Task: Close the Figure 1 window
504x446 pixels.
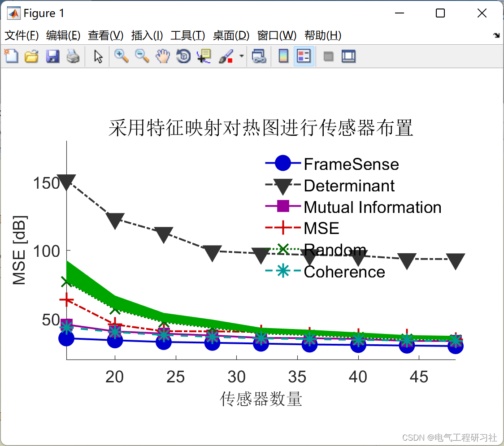Action: click(x=482, y=13)
